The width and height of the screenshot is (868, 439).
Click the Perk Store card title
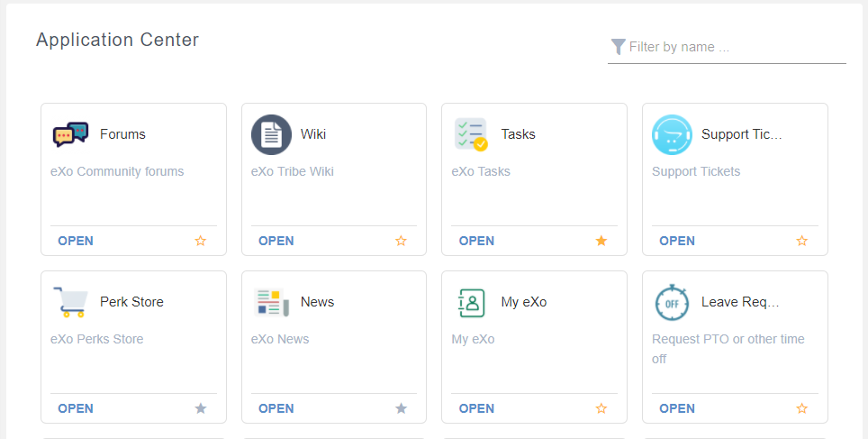pos(131,302)
